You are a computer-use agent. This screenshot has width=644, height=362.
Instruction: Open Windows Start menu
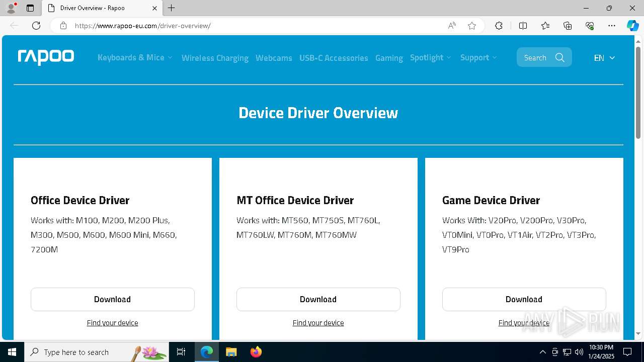12,352
